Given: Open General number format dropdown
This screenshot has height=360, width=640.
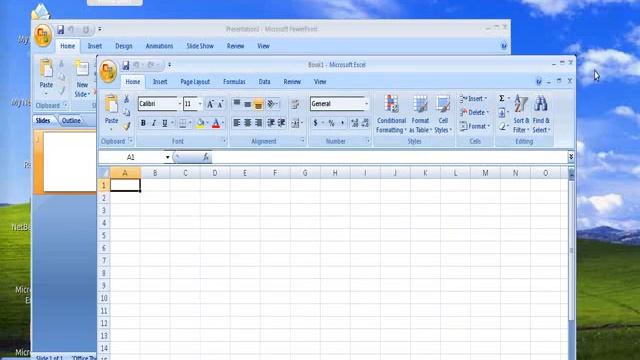Looking at the screenshot, I should (x=366, y=104).
